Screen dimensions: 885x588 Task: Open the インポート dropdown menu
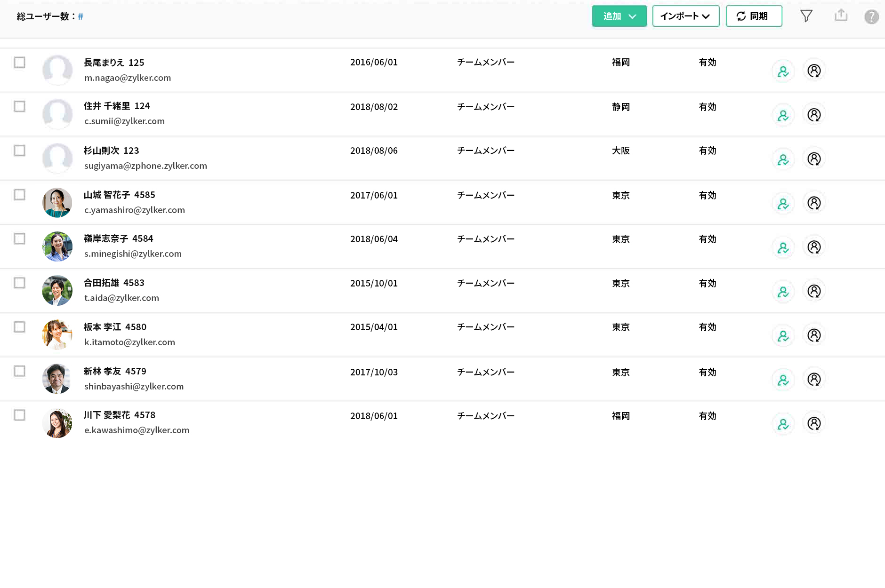pos(685,16)
